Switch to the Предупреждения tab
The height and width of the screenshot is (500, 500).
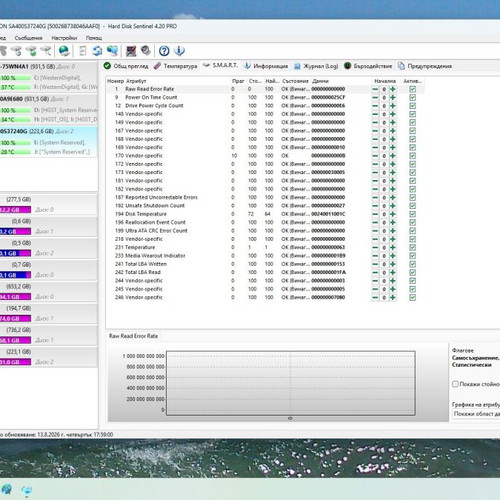click(425, 66)
